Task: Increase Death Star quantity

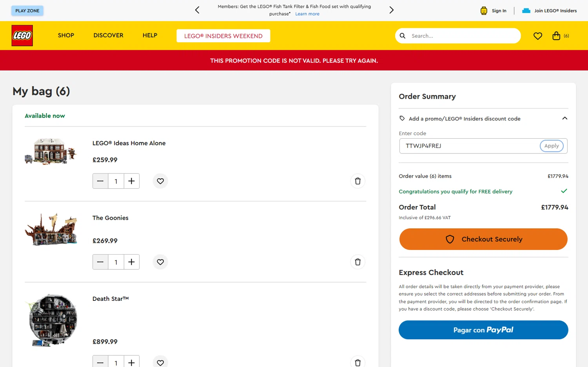Action: pyautogui.click(x=132, y=362)
